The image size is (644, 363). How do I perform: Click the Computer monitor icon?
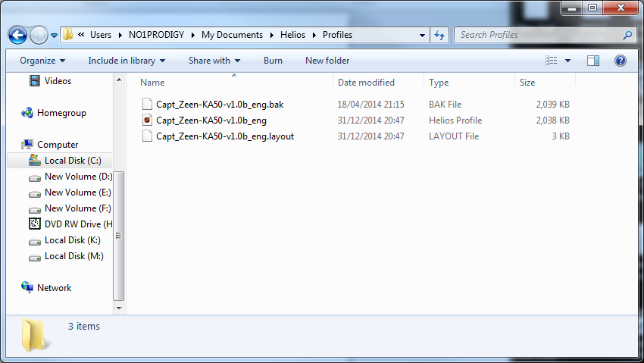[27, 144]
